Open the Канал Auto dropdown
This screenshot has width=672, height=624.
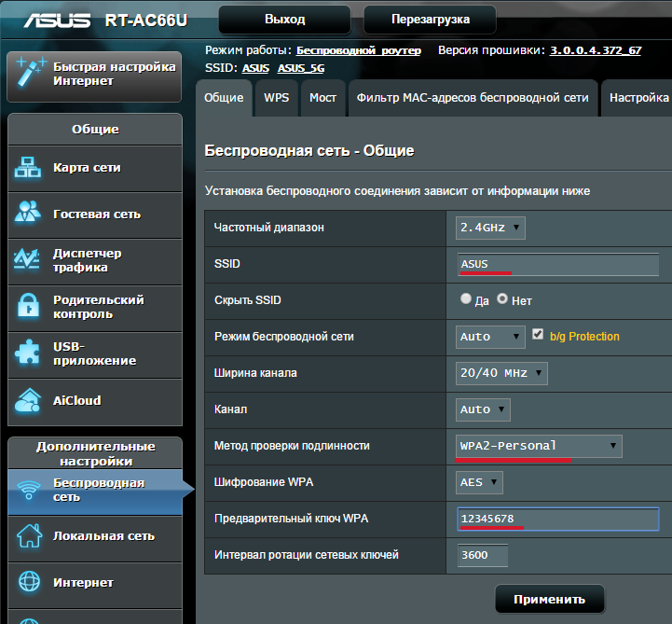pos(483,409)
